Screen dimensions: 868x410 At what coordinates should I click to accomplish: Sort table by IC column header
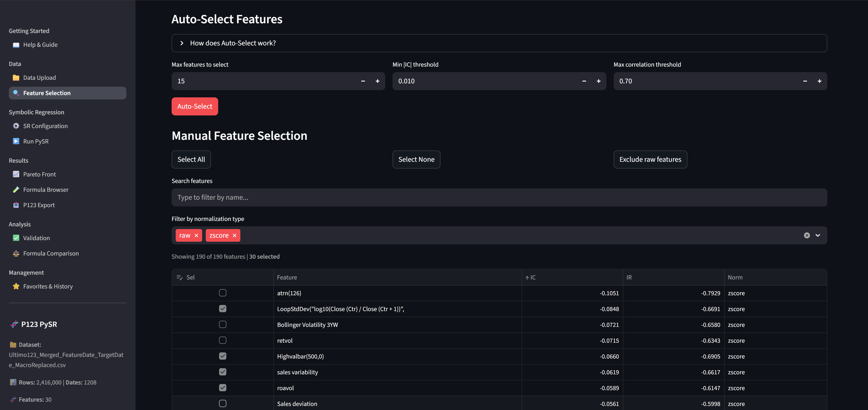coord(533,277)
